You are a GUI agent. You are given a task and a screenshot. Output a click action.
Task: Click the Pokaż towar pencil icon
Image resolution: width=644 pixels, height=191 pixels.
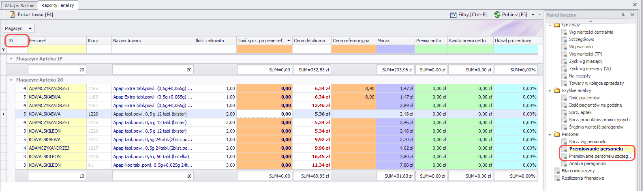[x=12, y=15]
